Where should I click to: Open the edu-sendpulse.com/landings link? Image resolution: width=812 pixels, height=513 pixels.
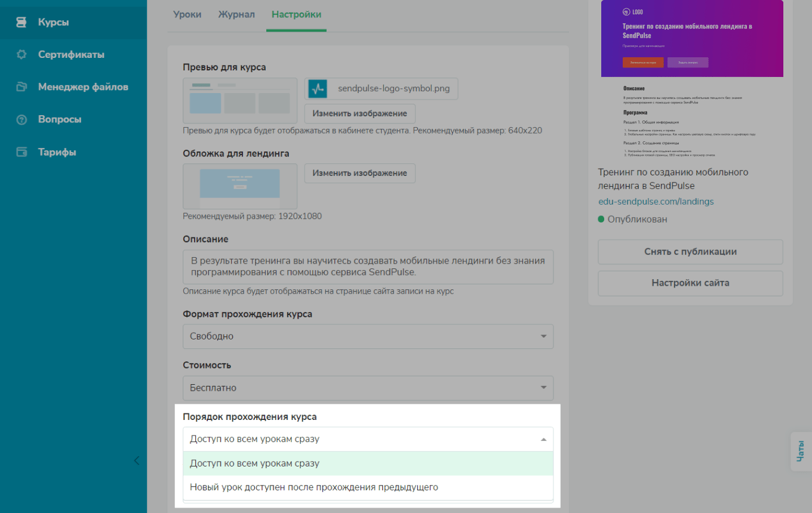click(x=656, y=202)
